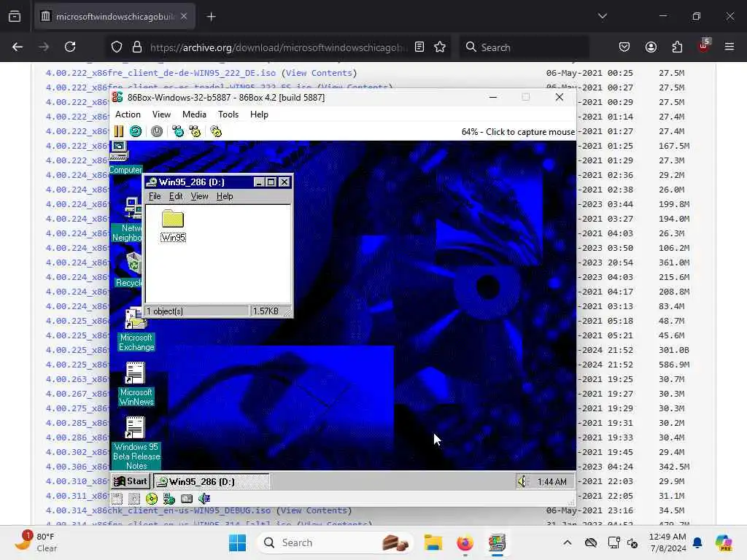This screenshot has height=560, width=747.
Task: Click the CD-ROM status bar icon
Action: pos(152,499)
